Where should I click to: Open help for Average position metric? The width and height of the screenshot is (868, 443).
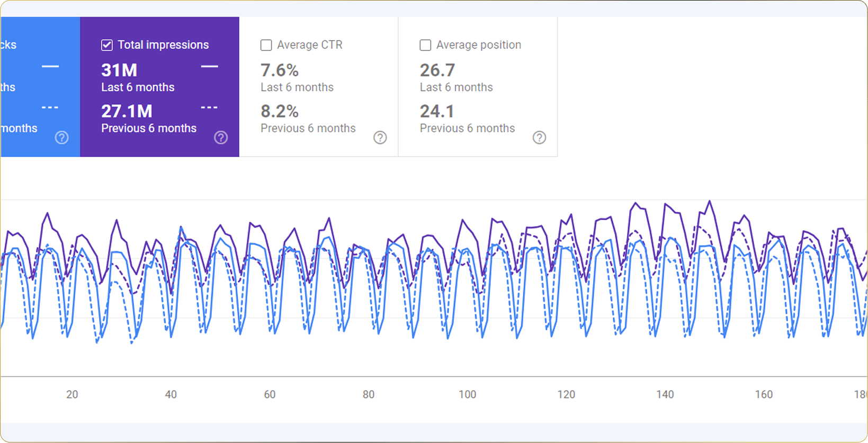pos(539,138)
